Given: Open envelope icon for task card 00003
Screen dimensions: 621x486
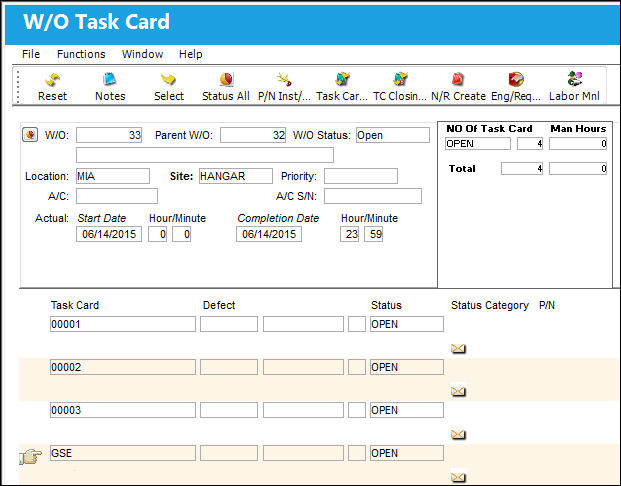Looking at the screenshot, I should click(458, 435).
